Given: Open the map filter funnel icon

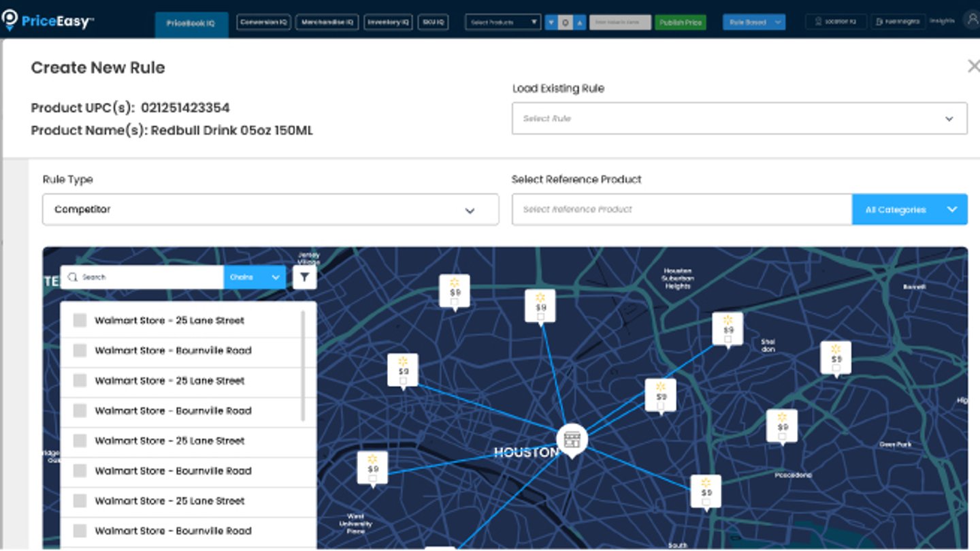Looking at the screenshot, I should (304, 277).
